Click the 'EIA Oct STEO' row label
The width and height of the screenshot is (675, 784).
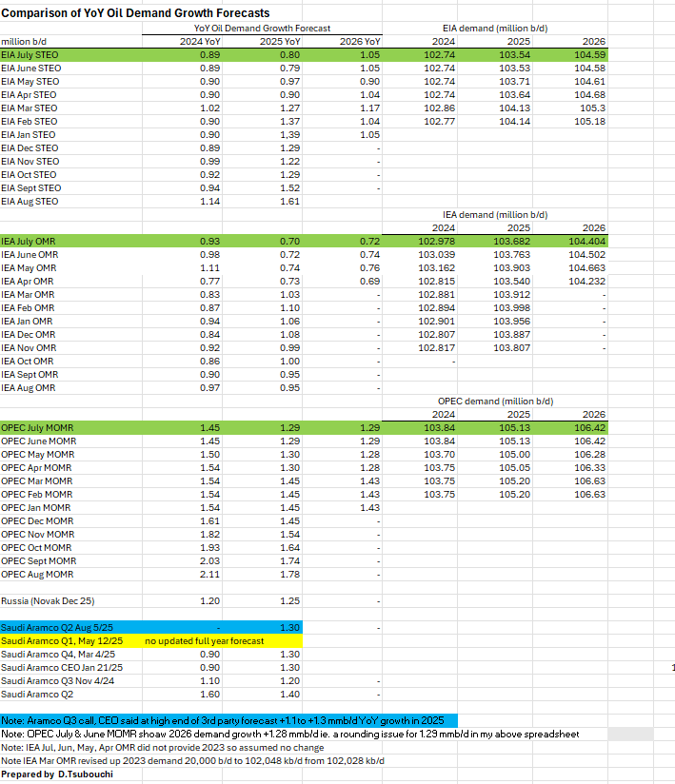click(x=29, y=175)
